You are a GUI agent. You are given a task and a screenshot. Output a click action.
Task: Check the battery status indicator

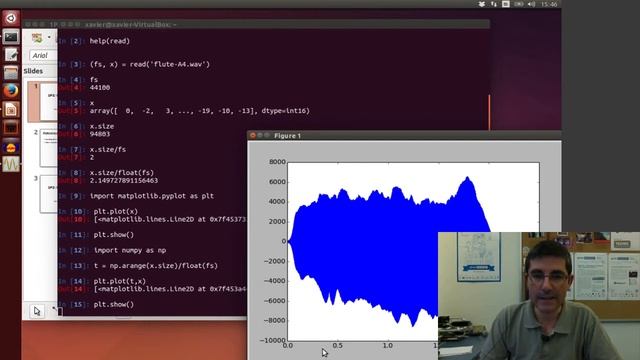point(519,4)
